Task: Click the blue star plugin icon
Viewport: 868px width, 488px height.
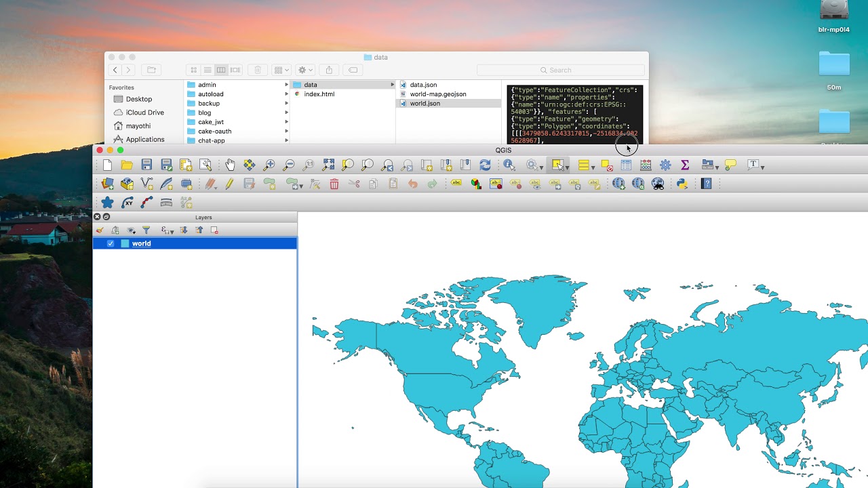Action: pos(107,203)
